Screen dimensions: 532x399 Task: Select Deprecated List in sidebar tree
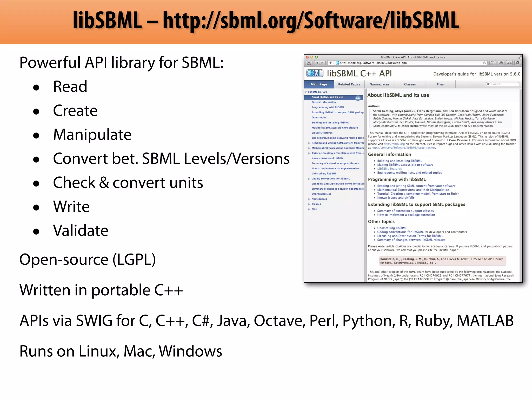tap(321, 194)
